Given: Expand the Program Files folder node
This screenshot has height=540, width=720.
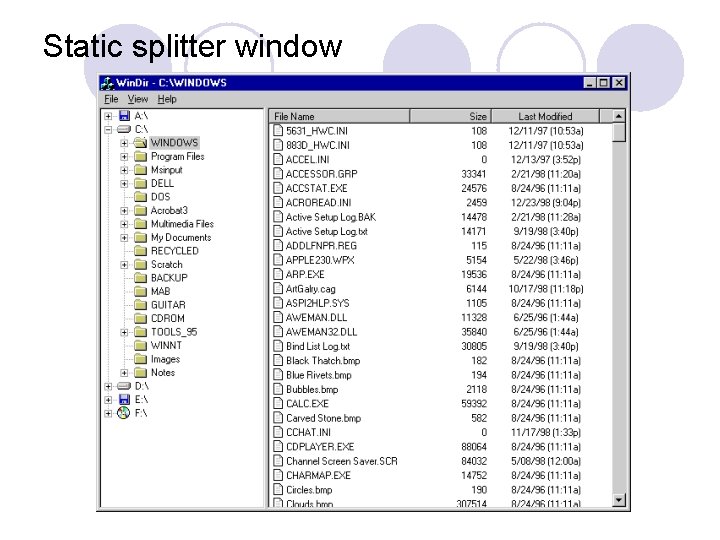Looking at the screenshot, I should coord(124,157).
